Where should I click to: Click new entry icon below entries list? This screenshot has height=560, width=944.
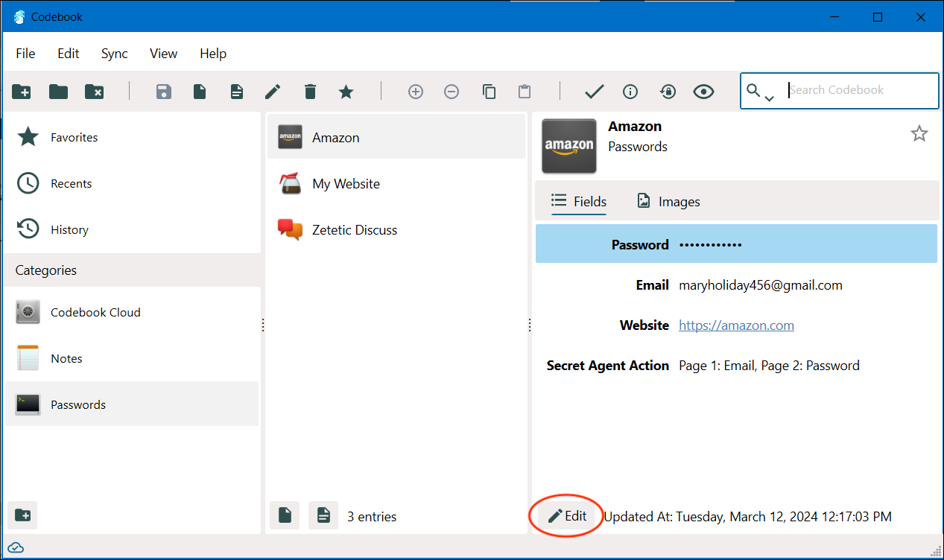[284, 515]
